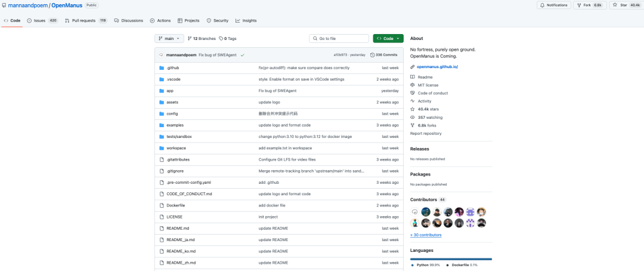The width and height of the screenshot is (644, 271).
Task: Click the 357 watching link
Action: coord(430,118)
